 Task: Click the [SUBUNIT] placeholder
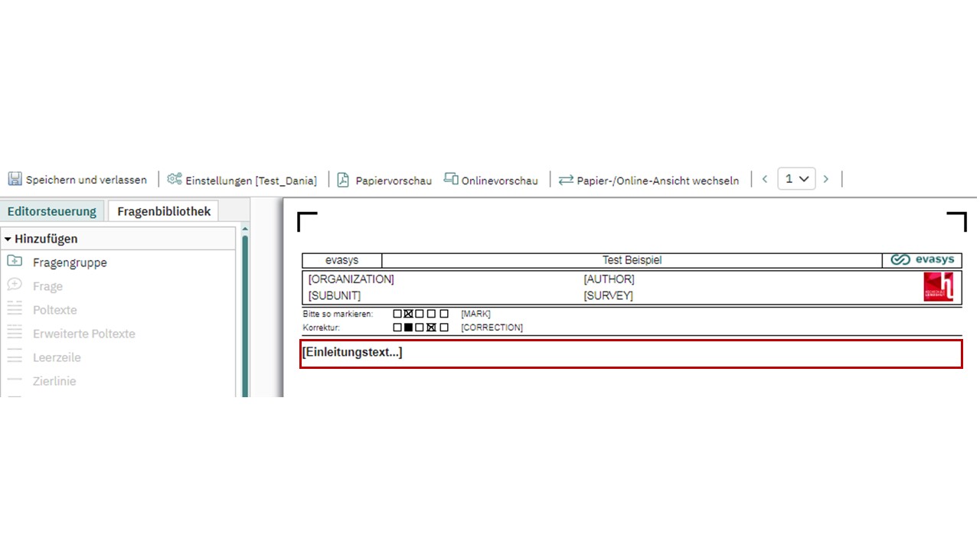click(x=334, y=295)
